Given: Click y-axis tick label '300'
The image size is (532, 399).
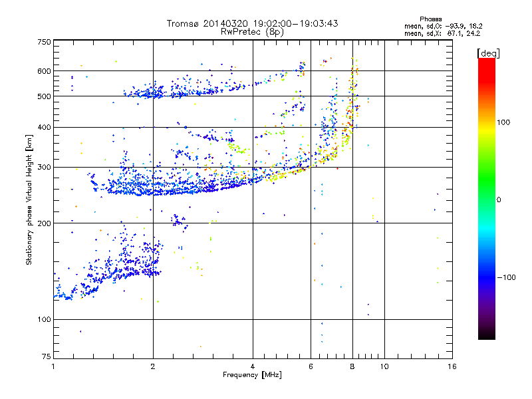Looking at the screenshot, I should [44, 168].
